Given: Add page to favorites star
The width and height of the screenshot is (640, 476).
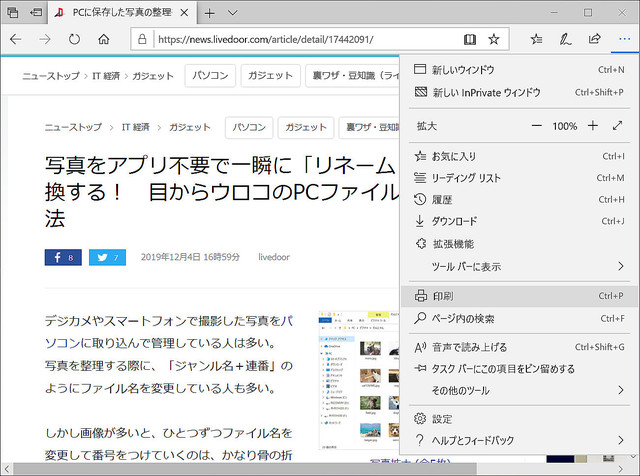Looking at the screenshot, I should (x=494, y=39).
